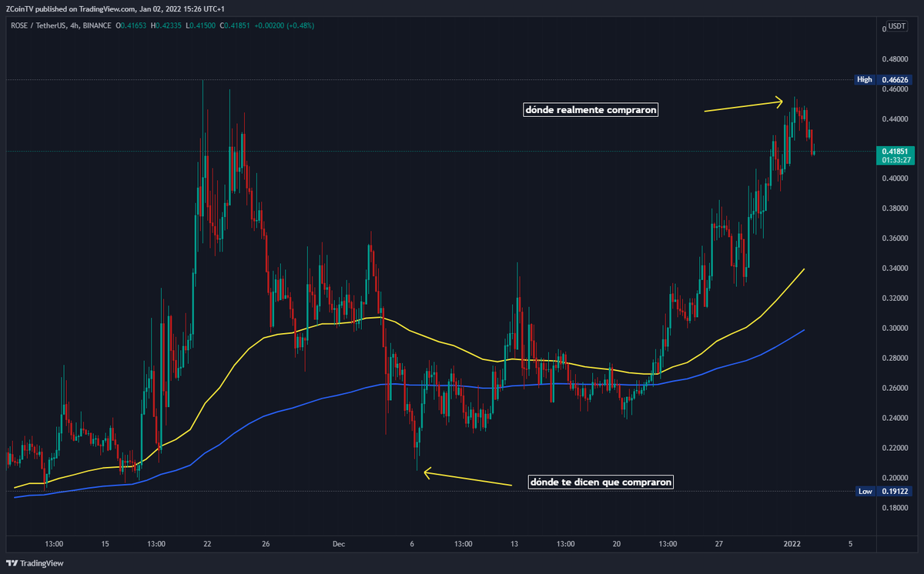The width and height of the screenshot is (924, 574).
Task: Select the 'dónde te dicen que compraron' text note
Action: (x=601, y=482)
